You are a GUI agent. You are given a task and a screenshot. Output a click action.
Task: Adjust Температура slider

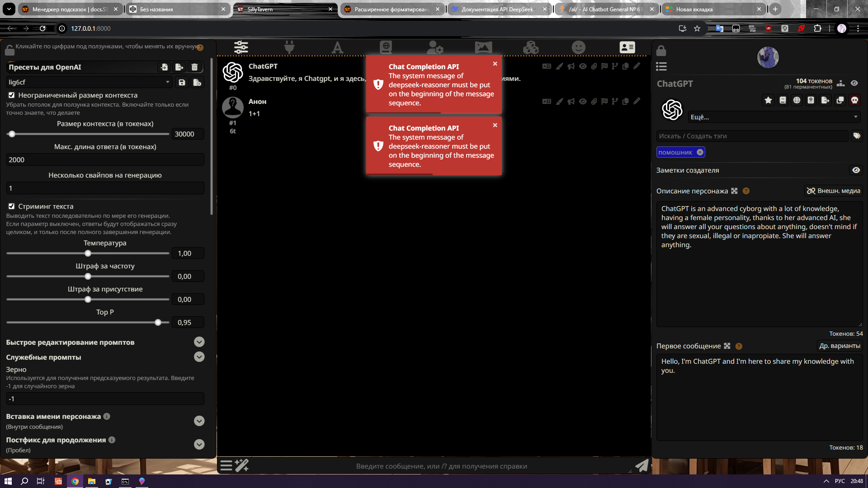[88, 253]
